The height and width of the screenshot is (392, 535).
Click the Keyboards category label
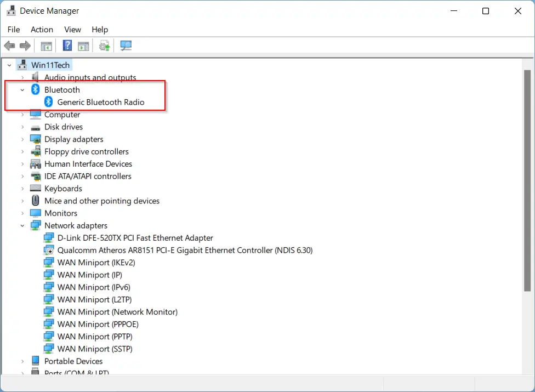click(63, 189)
